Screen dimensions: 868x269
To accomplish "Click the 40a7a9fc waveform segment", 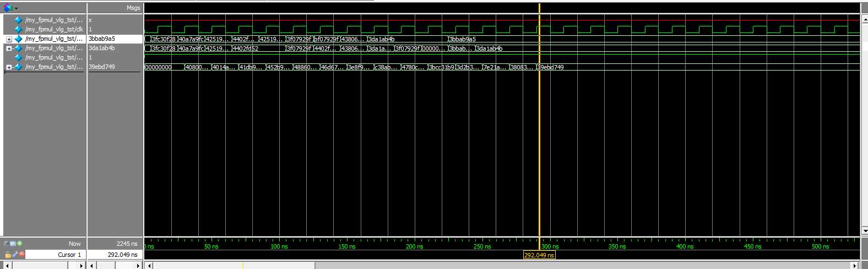I will [x=192, y=39].
